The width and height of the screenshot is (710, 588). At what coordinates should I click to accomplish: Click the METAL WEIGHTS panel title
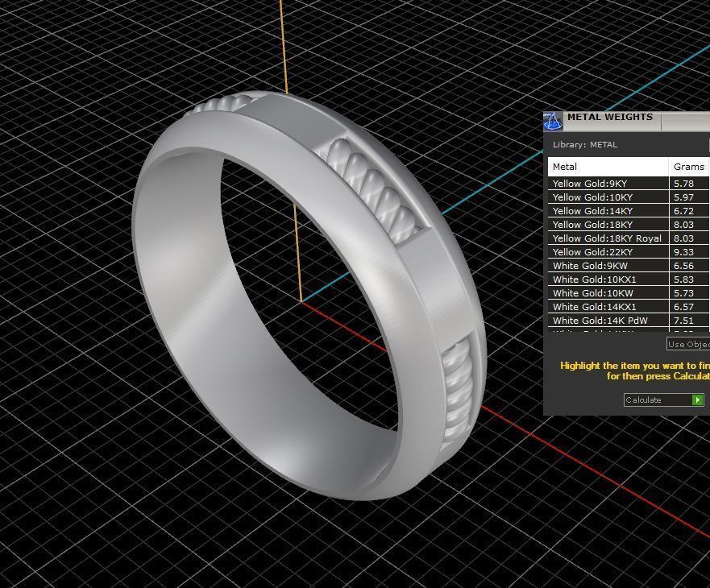[610, 117]
